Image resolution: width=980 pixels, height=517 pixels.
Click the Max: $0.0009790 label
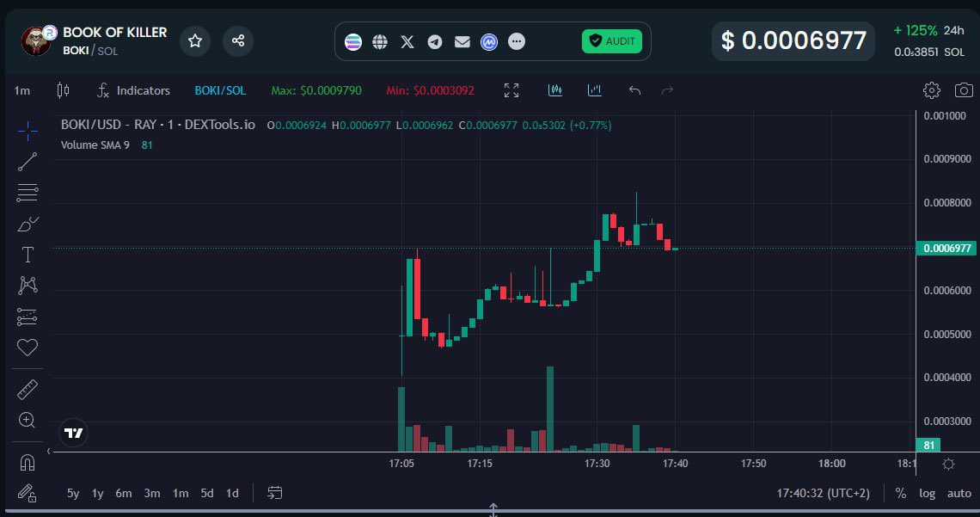click(x=316, y=90)
